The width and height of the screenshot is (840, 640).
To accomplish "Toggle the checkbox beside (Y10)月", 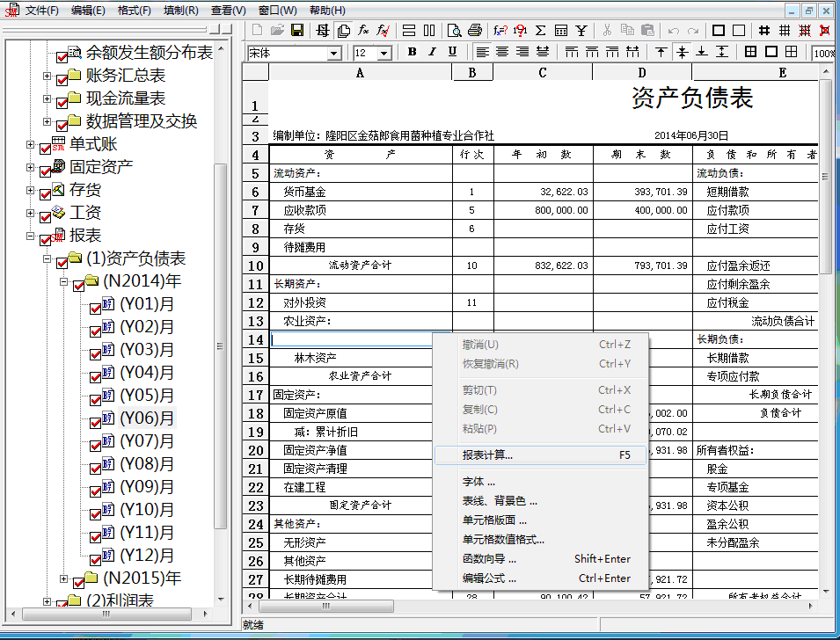I will pyautogui.click(x=95, y=511).
